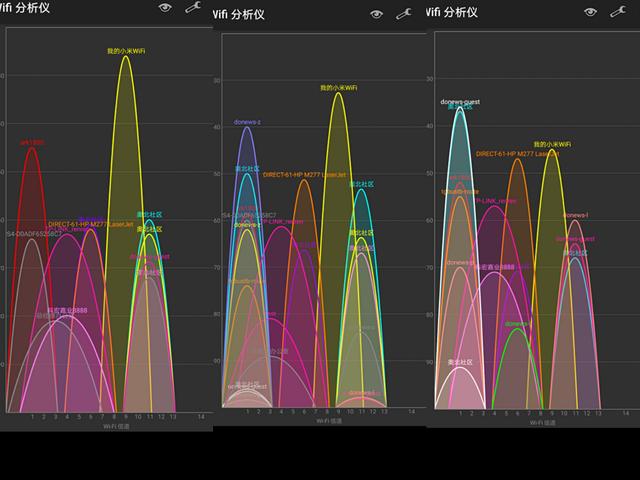This screenshot has height=480, width=640.
Task: Select 我的小米WiFi label in right panel
Action: click(x=552, y=144)
